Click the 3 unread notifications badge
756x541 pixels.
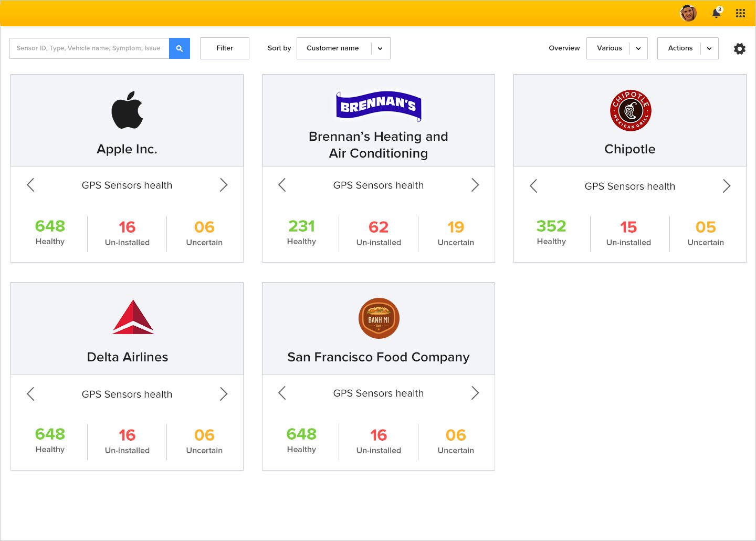coord(720,8)
